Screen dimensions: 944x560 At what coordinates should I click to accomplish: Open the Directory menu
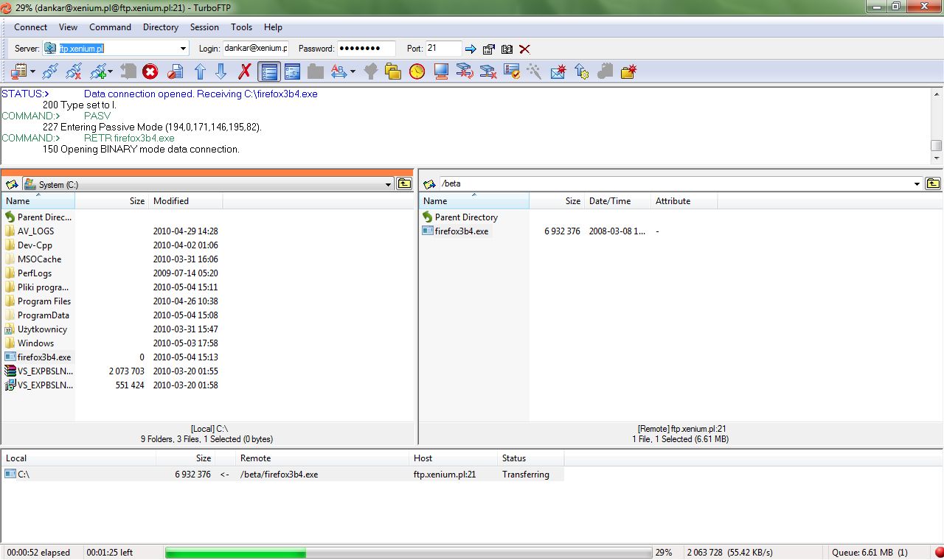[x=161, y=27]
